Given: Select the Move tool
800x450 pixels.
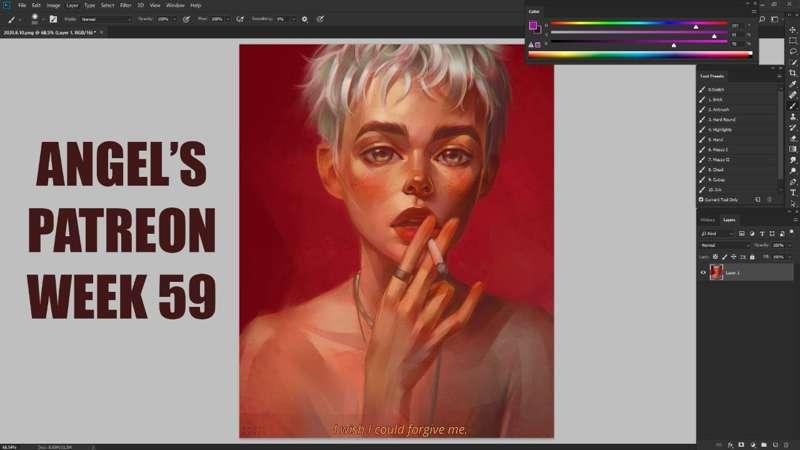Looking at the screenshot, I should click(792, 30).
